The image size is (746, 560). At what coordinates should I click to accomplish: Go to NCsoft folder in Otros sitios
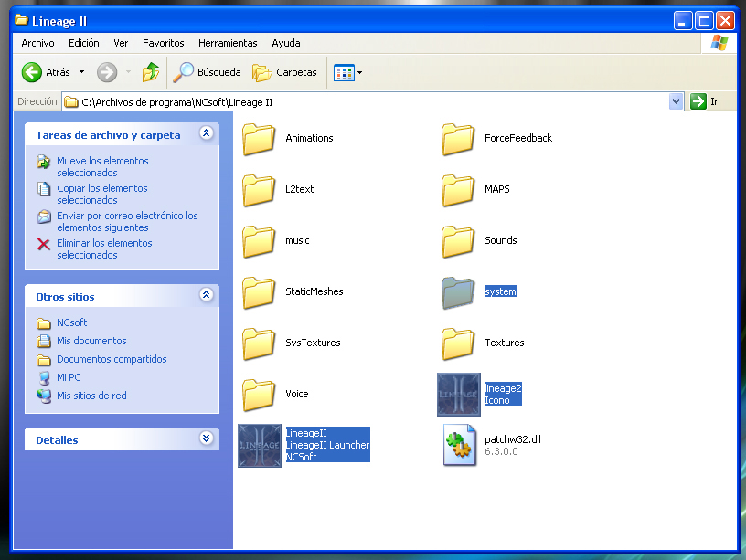click(71, 322)
